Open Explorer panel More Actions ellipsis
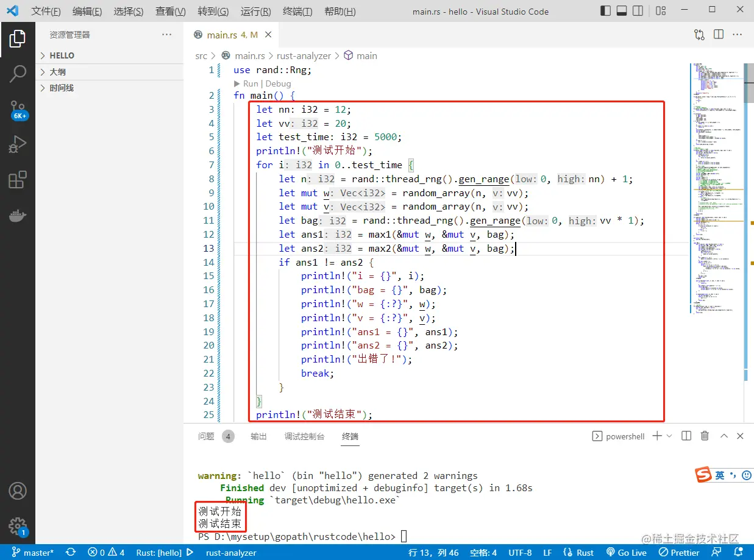Viewport: 754px width, 560px height. coord(166,35)
